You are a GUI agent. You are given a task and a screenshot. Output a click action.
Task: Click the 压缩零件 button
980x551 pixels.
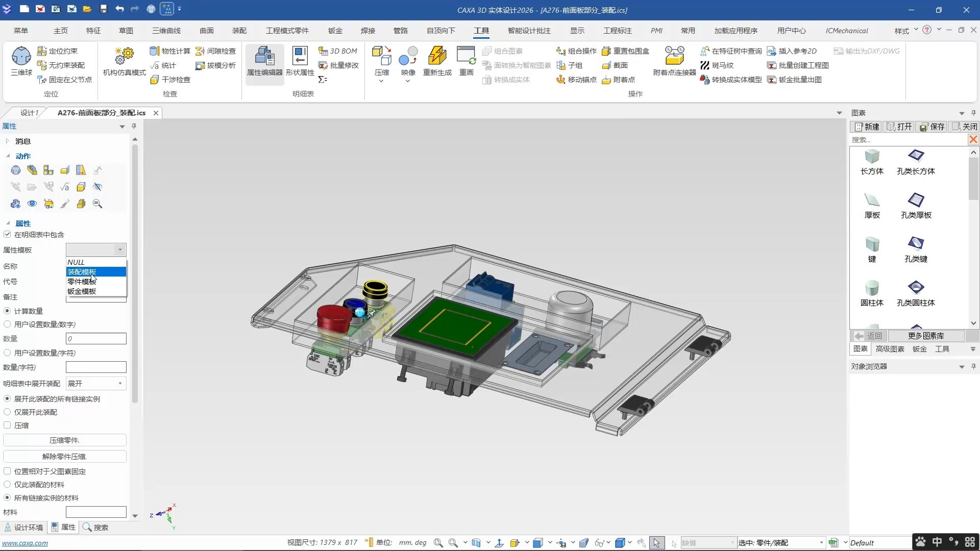click(x=65, y=440)
